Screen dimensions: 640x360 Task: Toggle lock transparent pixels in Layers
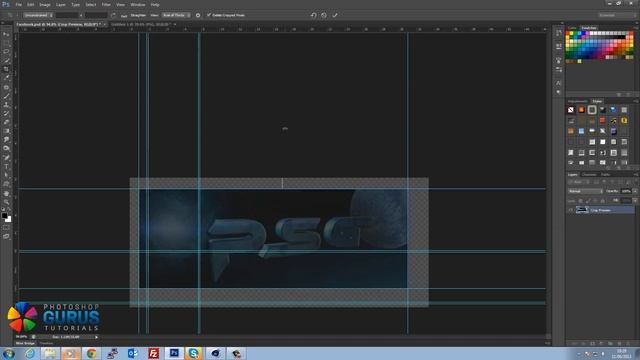coord(581,200)
